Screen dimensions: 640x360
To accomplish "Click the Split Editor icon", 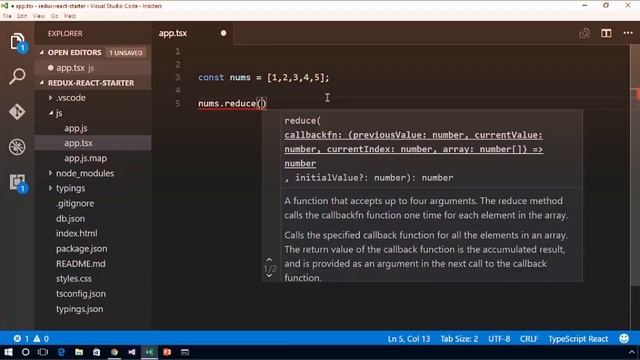I will (x=606, y=33).
